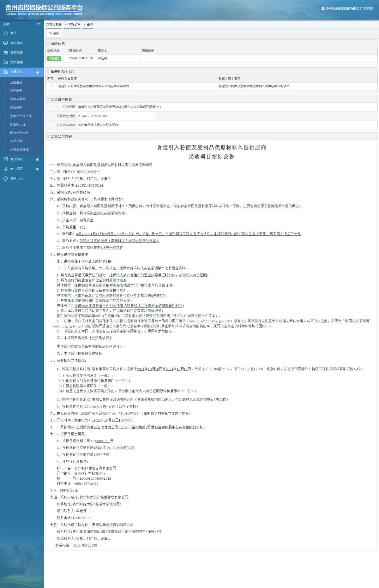Click the green 核验通过 status badge
379x588 pixels.
[x=54, y=58]
